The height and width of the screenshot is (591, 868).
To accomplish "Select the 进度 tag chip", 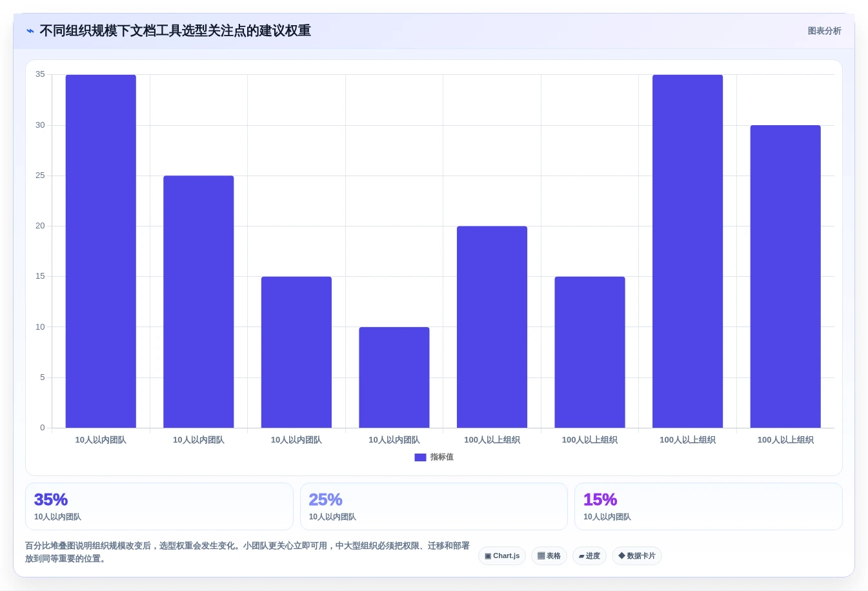I will click(589, 556).
